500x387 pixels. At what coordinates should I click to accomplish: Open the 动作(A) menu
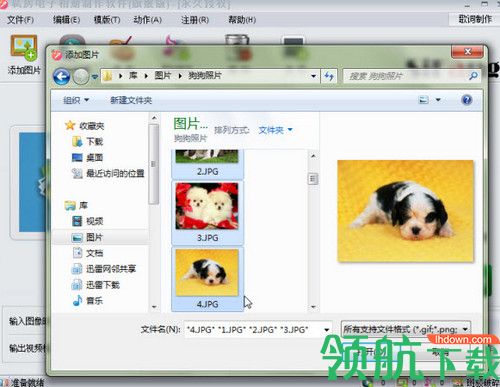point(147,20)
